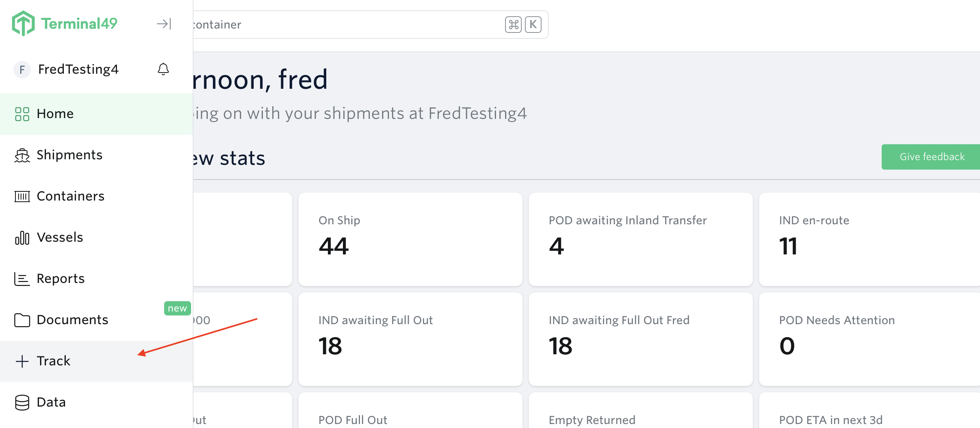Open the FredTesting4 account switcher

pyautogui.click(x=78, y=69)
